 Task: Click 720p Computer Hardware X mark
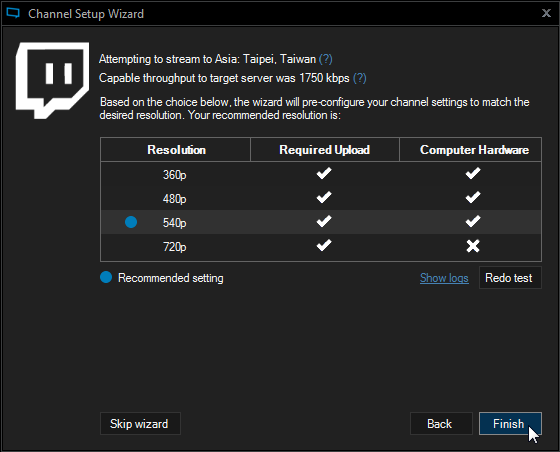(473, 246)
